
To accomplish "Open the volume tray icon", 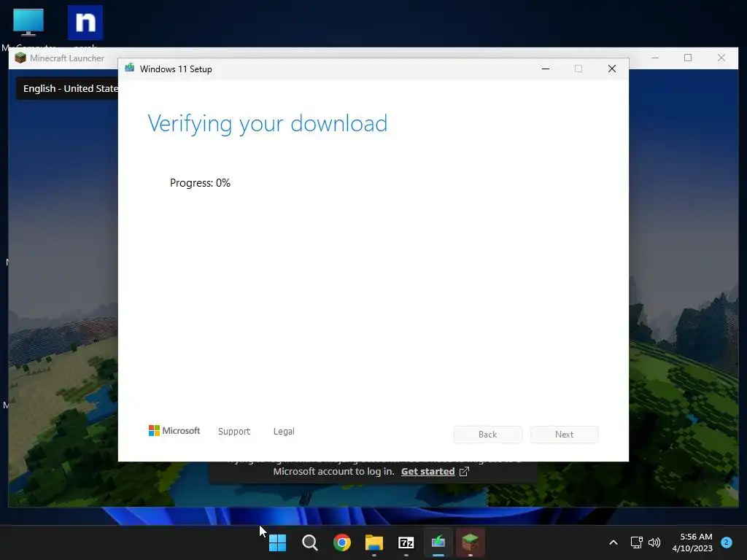I will 654,542.
